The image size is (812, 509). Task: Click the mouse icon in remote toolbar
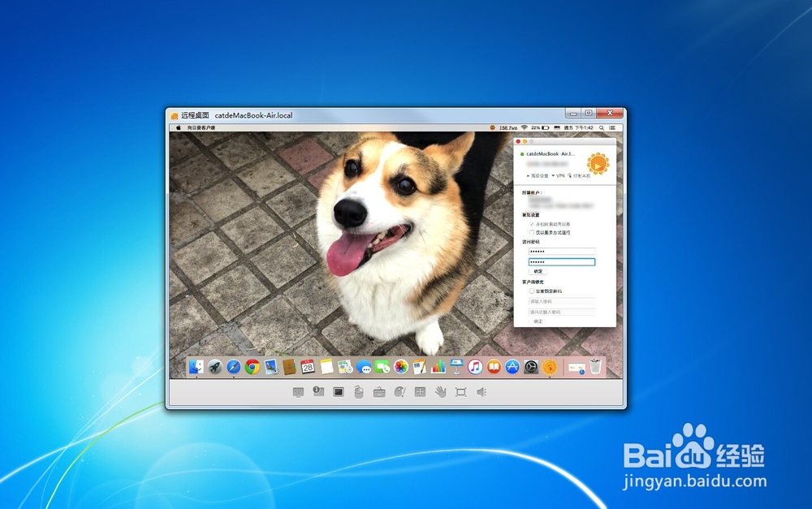point(358,392)
